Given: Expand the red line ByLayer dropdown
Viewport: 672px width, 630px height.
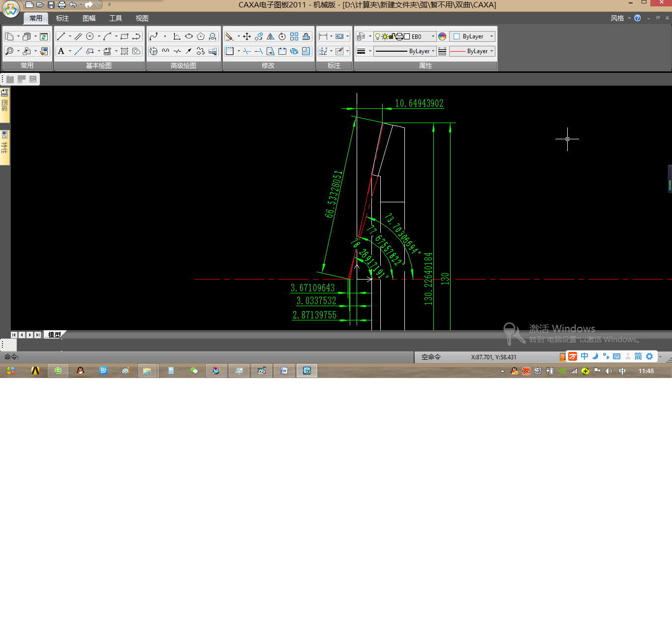Looking at the screenshot, I should click(491, 51).
